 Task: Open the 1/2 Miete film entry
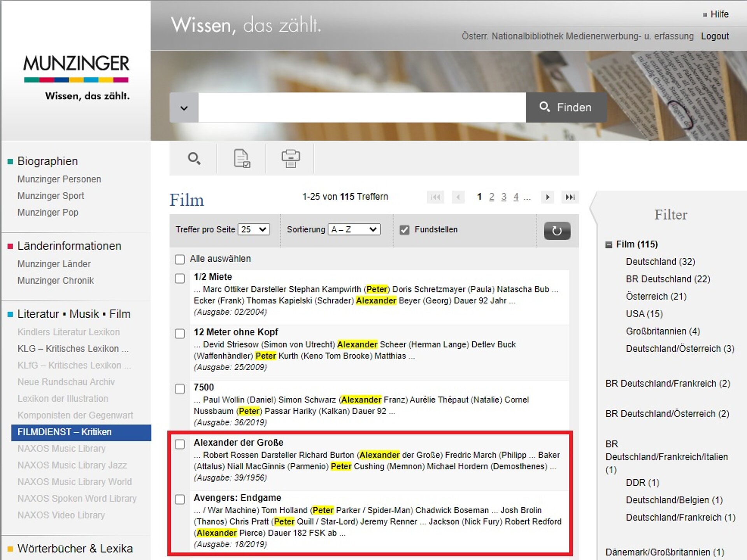(213, 277)
